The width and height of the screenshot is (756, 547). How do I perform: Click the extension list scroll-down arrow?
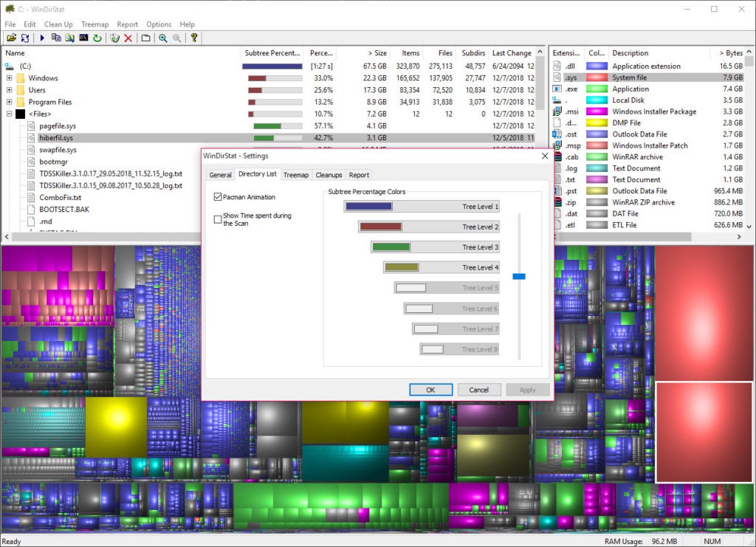click(x=749, y=226)
